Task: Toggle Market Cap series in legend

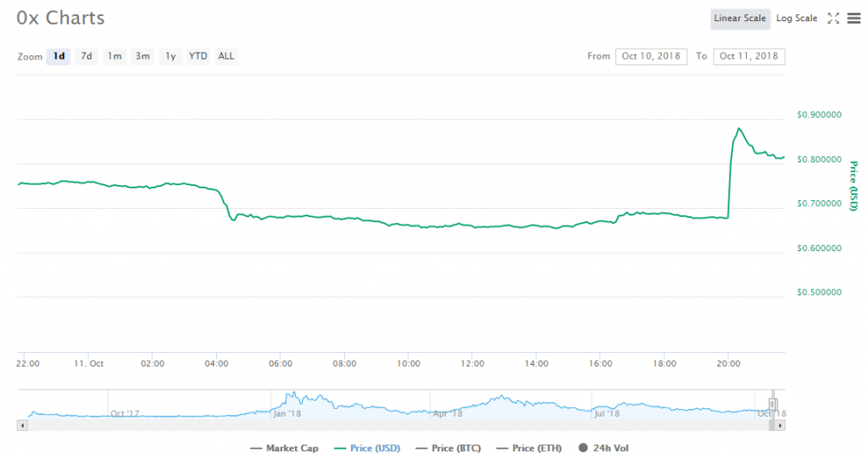Action: [x=284, y=448]
